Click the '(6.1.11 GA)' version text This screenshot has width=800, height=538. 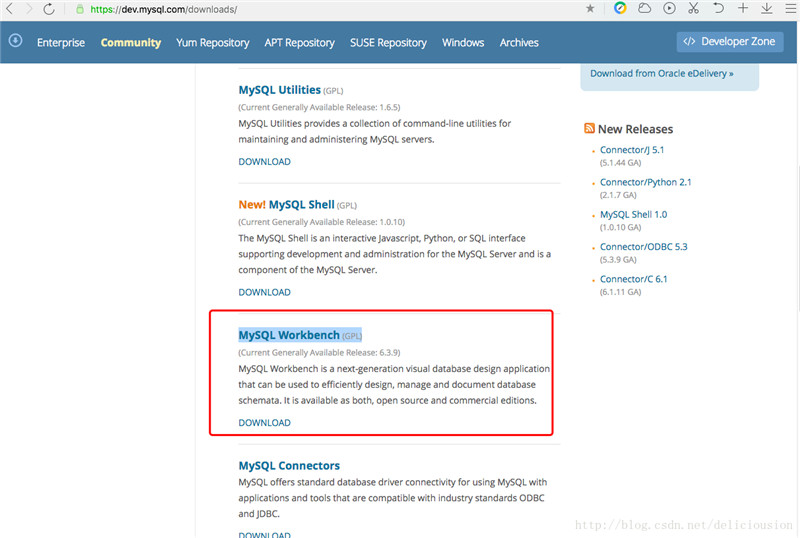point(620,292)
